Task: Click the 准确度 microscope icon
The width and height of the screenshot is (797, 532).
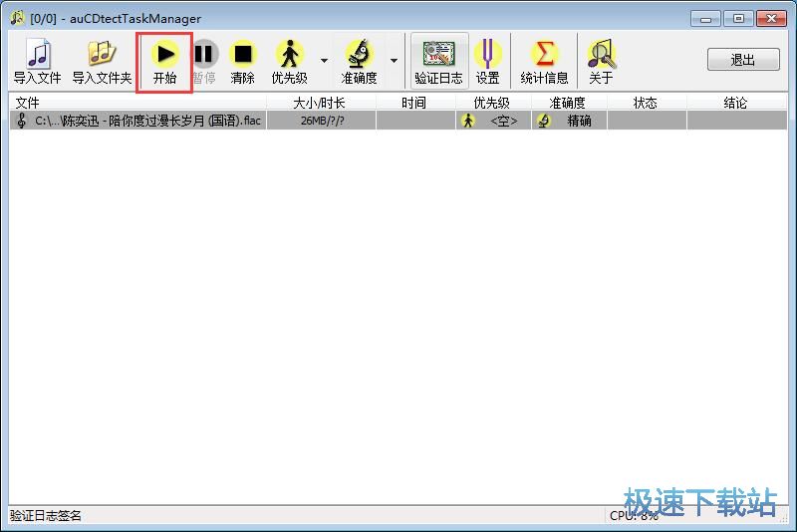Action: coord(359,55)
